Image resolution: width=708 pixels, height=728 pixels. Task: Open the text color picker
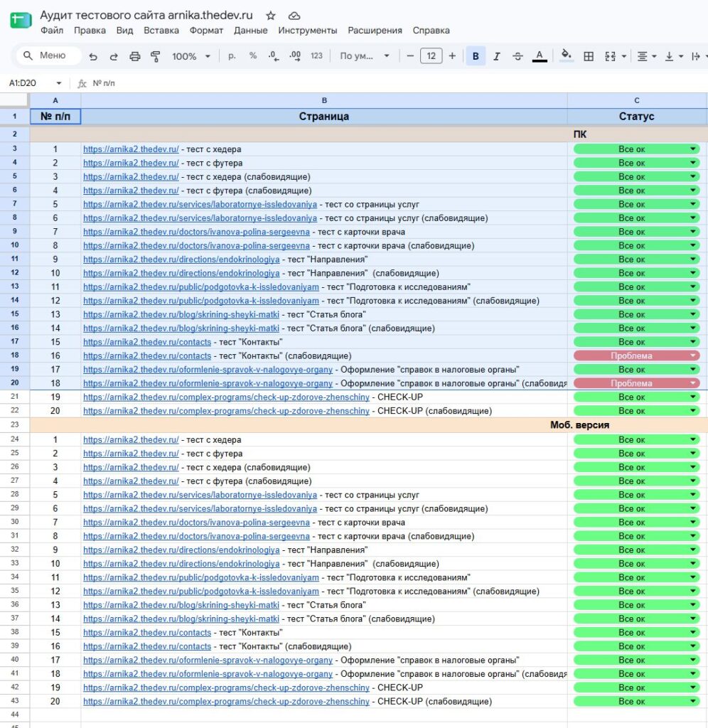pyautogui.click(x=539, y=56)
